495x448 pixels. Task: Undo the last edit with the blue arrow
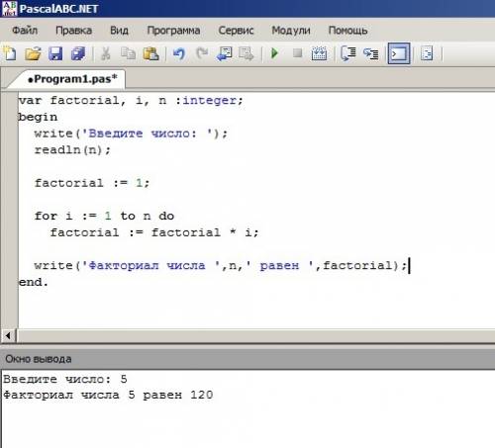pos(179,53)
